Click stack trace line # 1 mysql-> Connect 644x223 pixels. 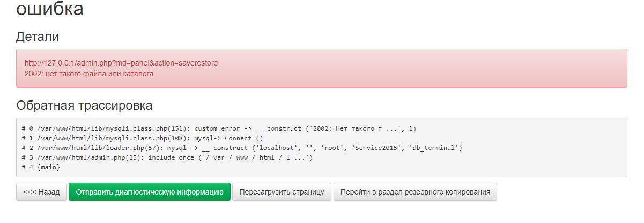[142, 138]
